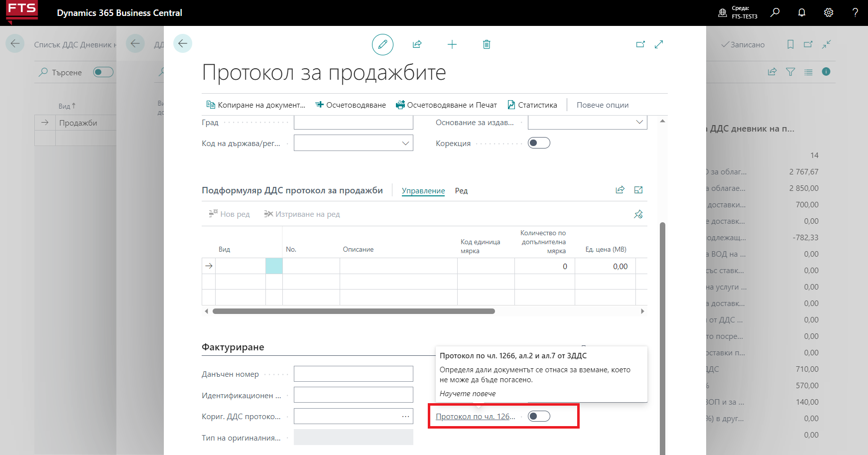Click the Данъчен номер input field
Screen dimensions: 868x455
click(x=354, y=374)
